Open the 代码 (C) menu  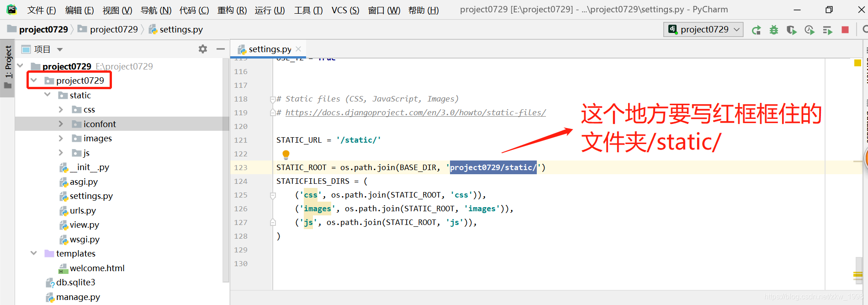(x=194, y=10)
